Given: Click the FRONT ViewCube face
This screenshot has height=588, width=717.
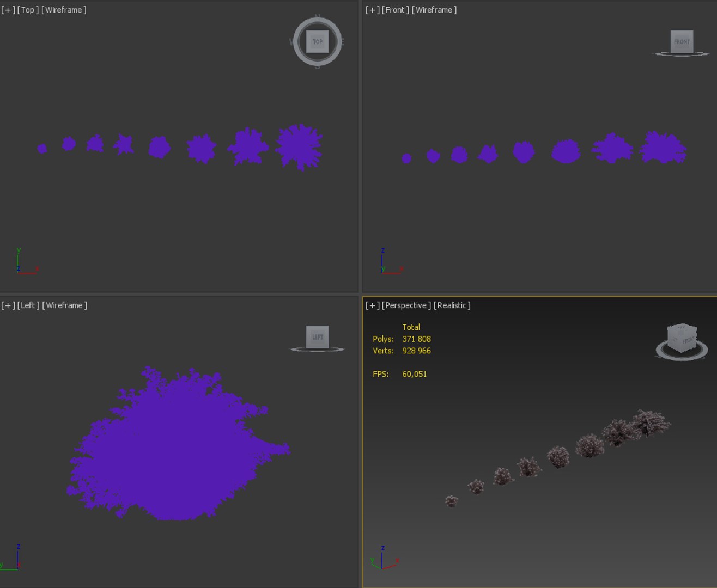Looking at the screenshot, I should [682, 41].
